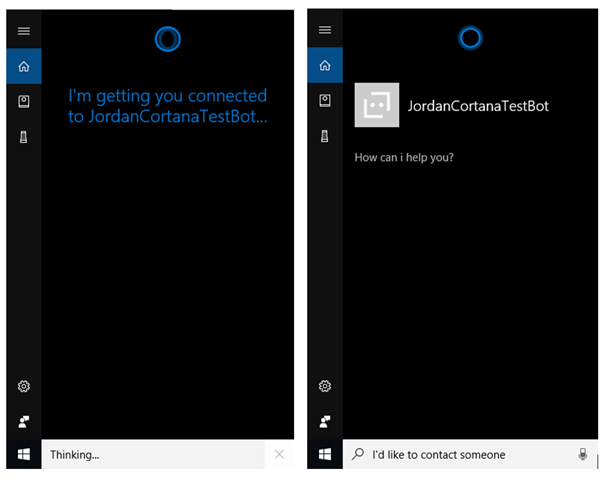Select the Devices icon in the right Cortana sidebar
This screenshot has height=482, width=600.
point(324,136)
